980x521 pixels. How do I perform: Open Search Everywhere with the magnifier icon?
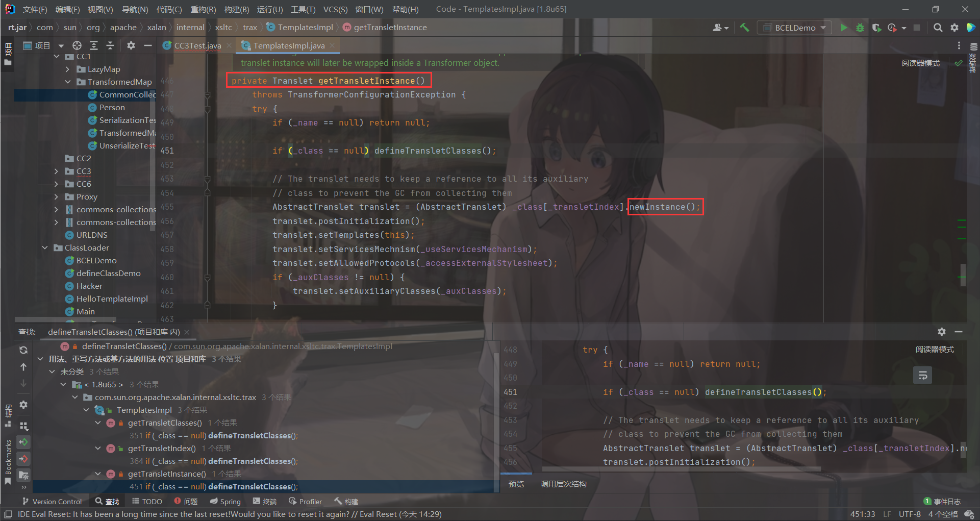tap(938, 28)
